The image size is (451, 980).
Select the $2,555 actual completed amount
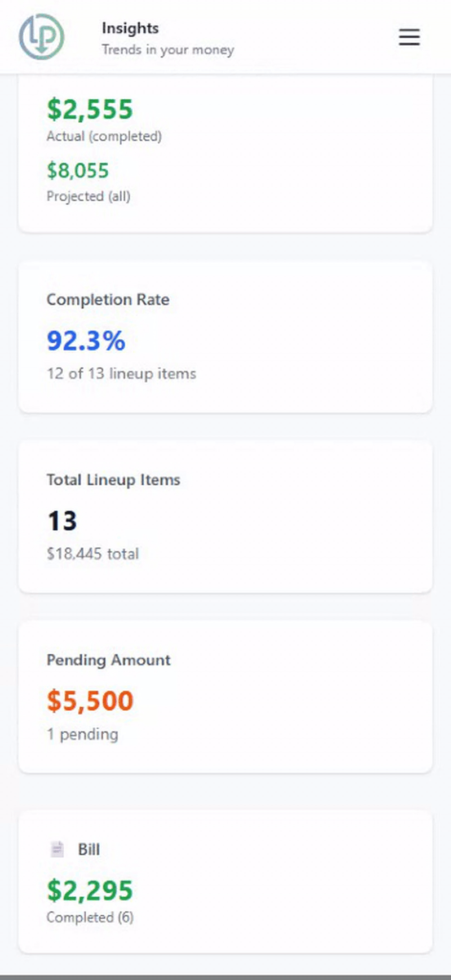click(90, 109)
